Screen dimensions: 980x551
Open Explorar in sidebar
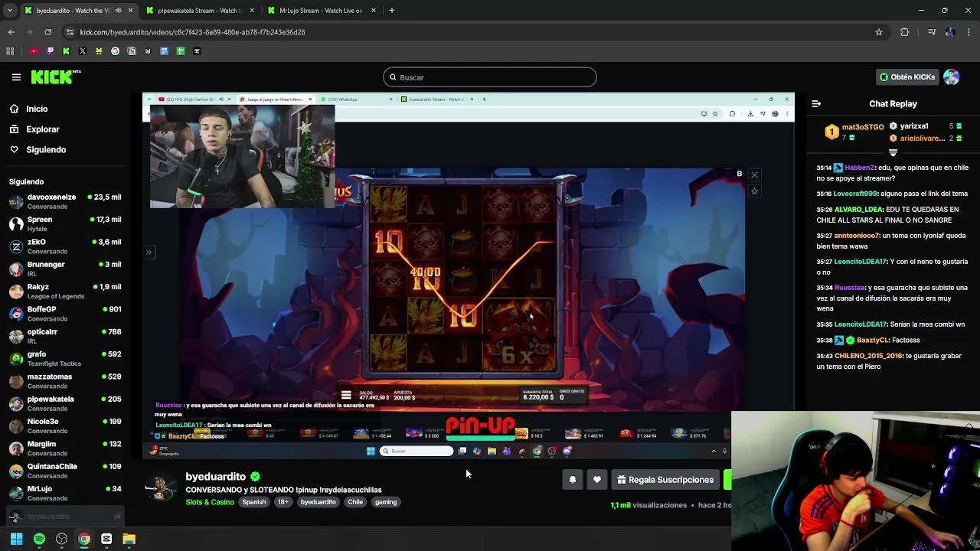pyautogui.click(x=42, y=129)
